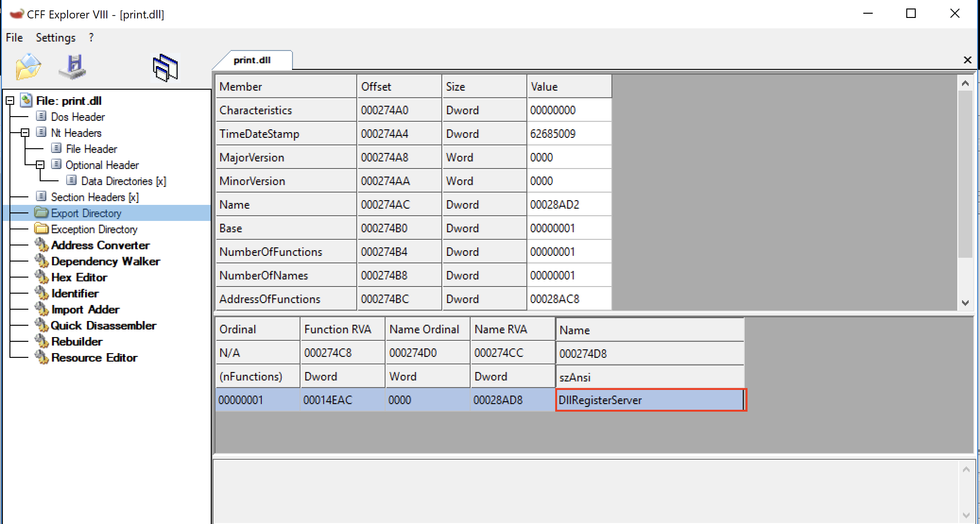
Task: Collapse the File: print.dll root node
Action: point(10,101)
